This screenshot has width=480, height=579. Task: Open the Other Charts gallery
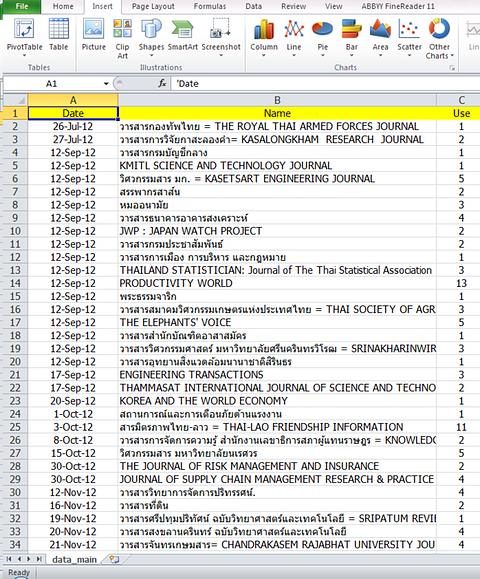coord(439,39)
